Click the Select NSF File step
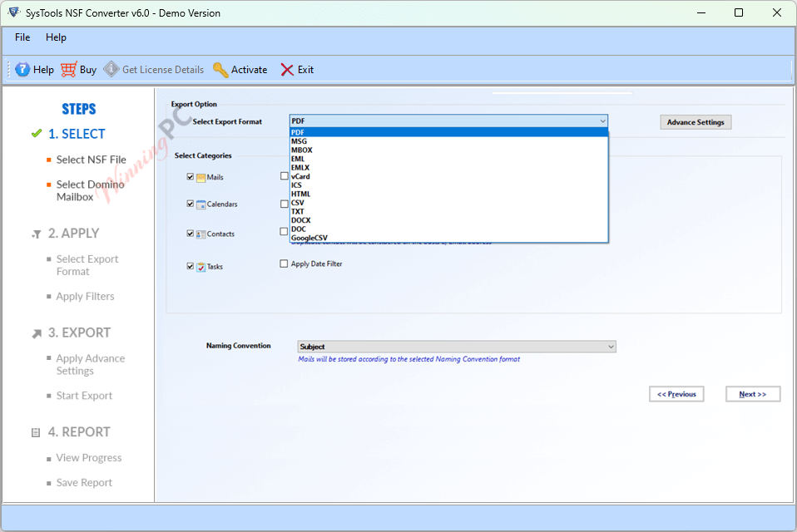 pyautogui.click(x=91, y=160)
